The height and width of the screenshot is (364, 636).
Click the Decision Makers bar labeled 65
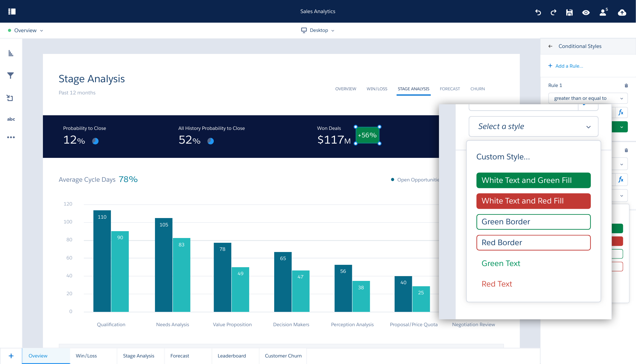click(x=283, y=282)
